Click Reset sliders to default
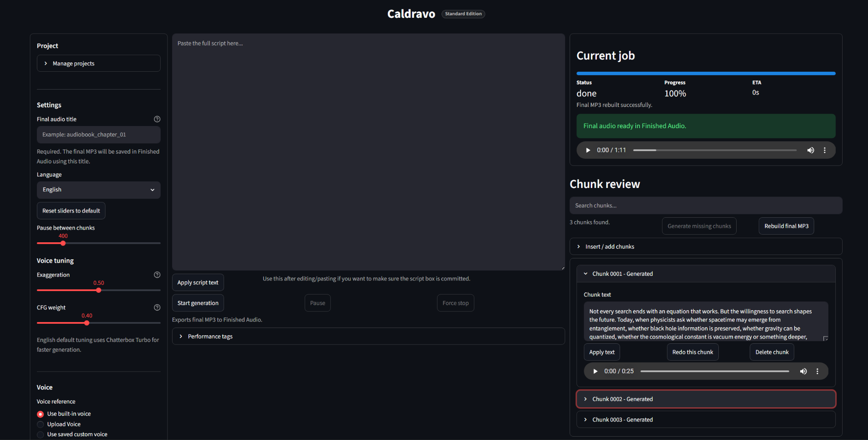This screenshot has height=440, width=868. coord(71,211)
